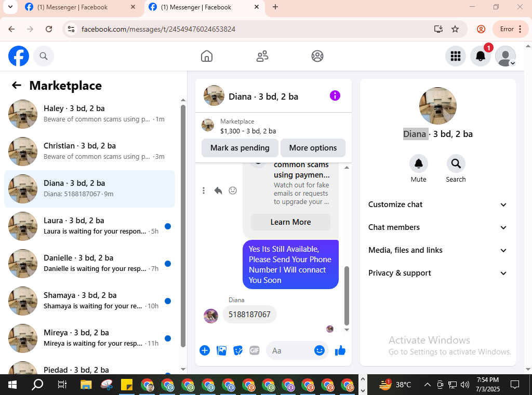Go back in browser history
532x395 pixels.
click(x=11, y=29)
